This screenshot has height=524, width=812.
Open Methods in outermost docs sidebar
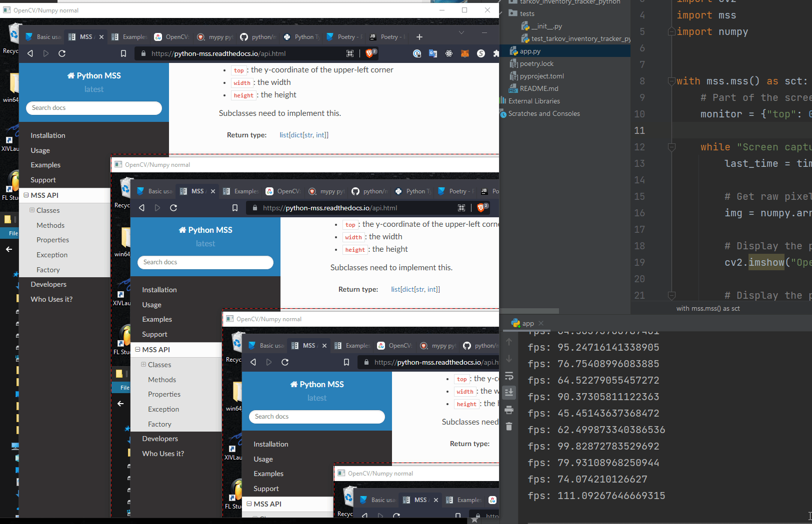(x=50, y=225)
